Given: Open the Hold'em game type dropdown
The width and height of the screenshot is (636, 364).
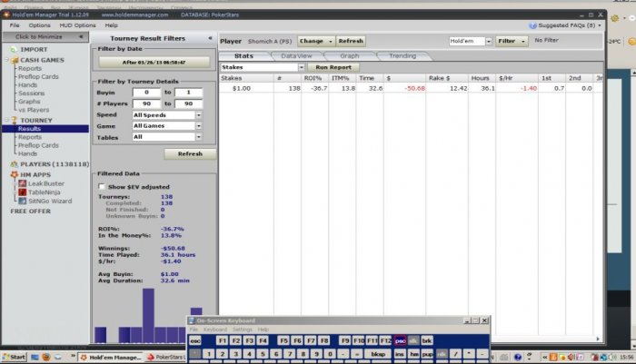Looking at the screenshot, I should pos(489,41).
